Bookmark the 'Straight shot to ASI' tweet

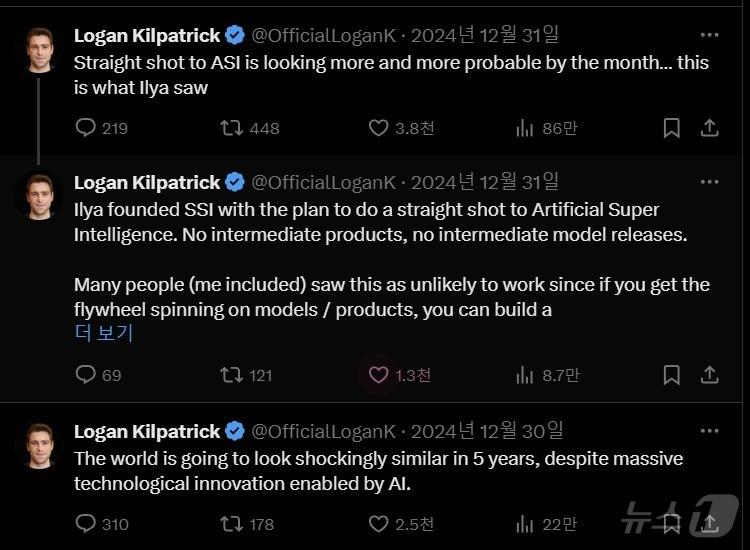tap(672, 128)
